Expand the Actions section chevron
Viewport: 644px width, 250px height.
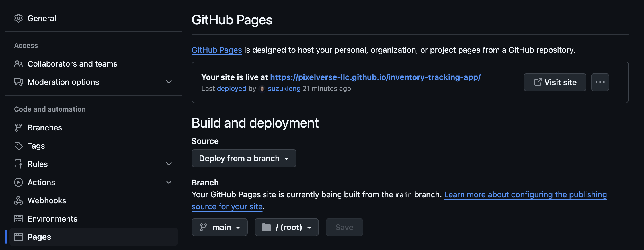click(169, 182)
